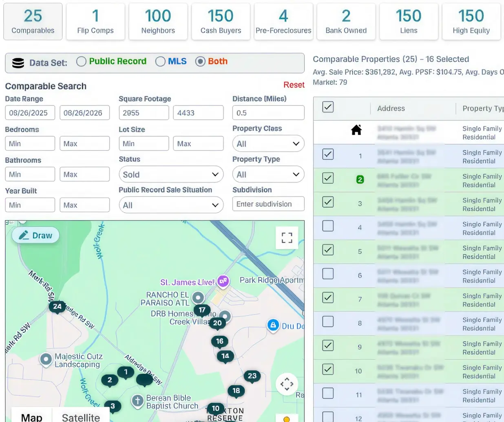The image size is (504, 422).
Task: Select map marker 16
Action: [x=220, y=342]
